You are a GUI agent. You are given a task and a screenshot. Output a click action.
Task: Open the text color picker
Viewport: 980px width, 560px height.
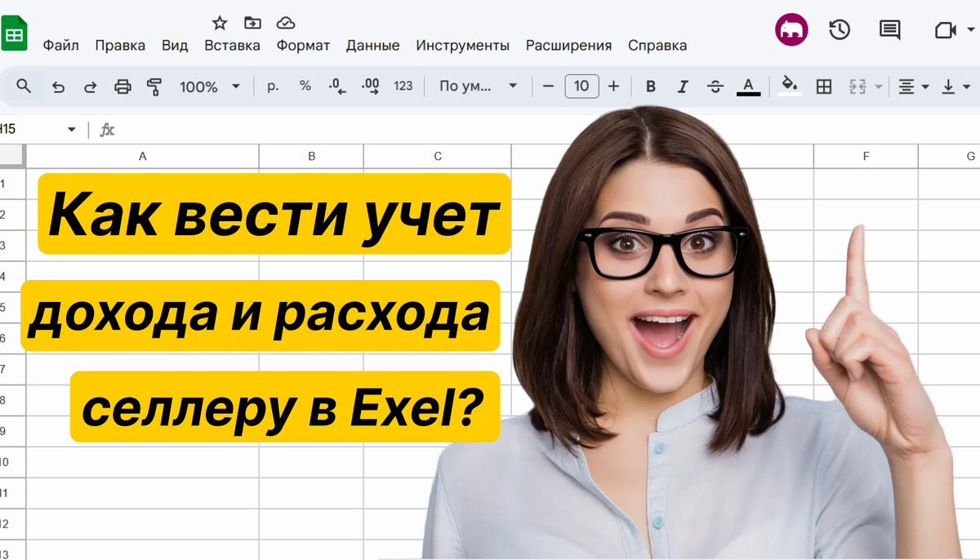[749, 87]
